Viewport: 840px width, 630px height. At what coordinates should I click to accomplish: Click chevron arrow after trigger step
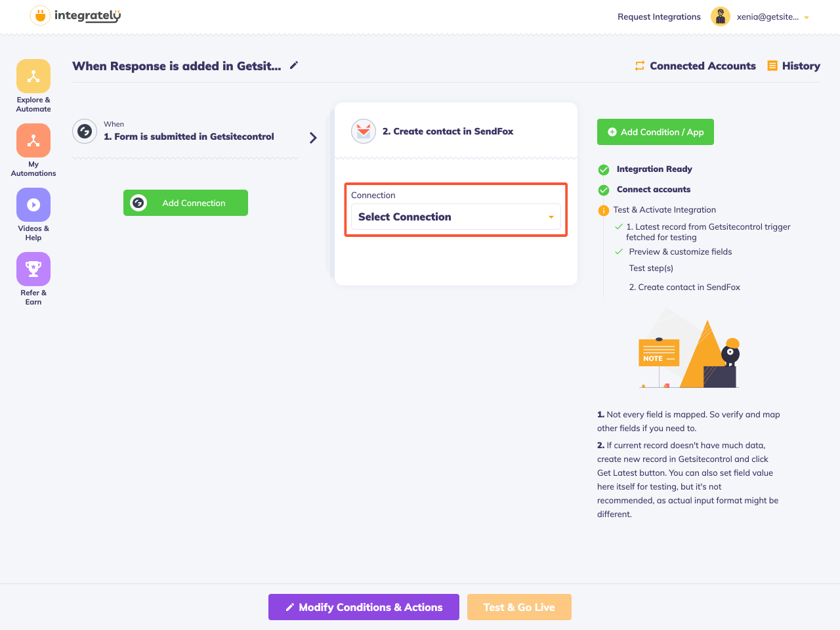tap(313, 138)
